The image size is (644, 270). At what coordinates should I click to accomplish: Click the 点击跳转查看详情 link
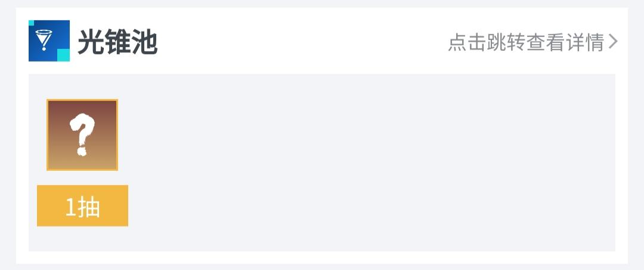[526, 42]
